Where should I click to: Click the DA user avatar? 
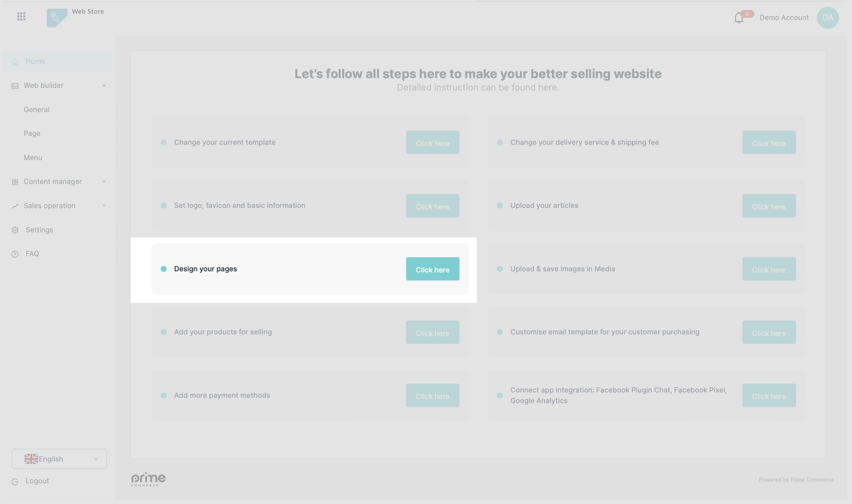(x=827, y=18)
